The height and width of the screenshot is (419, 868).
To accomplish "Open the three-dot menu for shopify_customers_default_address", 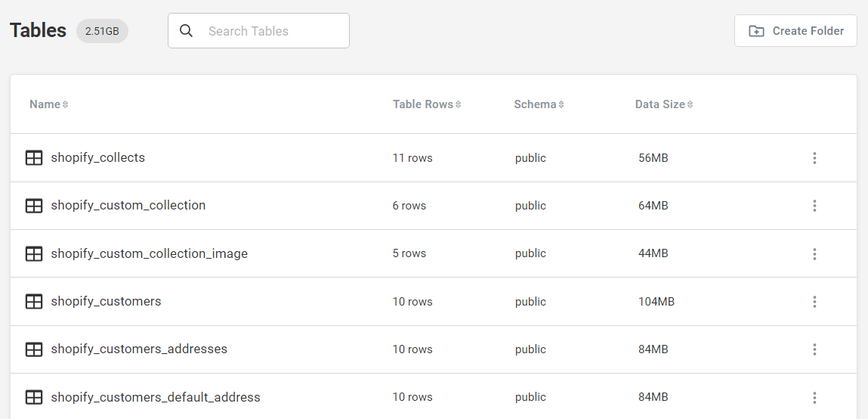I will (x=814, y=397).
